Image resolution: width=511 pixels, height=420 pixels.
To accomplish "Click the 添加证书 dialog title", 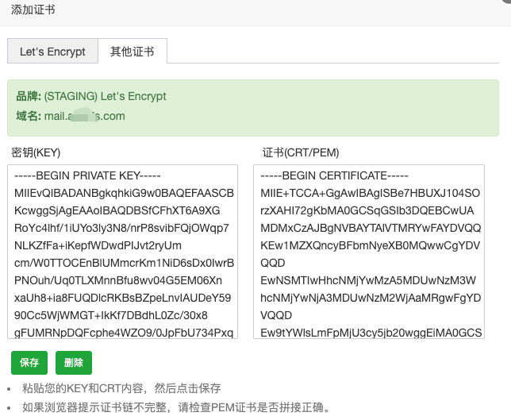I will 33,10.
